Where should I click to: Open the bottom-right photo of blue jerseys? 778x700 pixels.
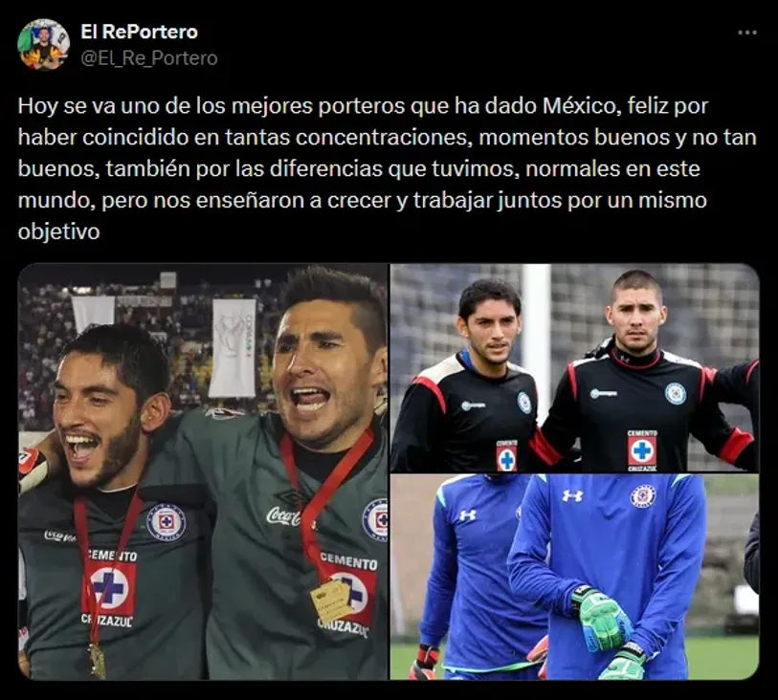tap(574, 577)
